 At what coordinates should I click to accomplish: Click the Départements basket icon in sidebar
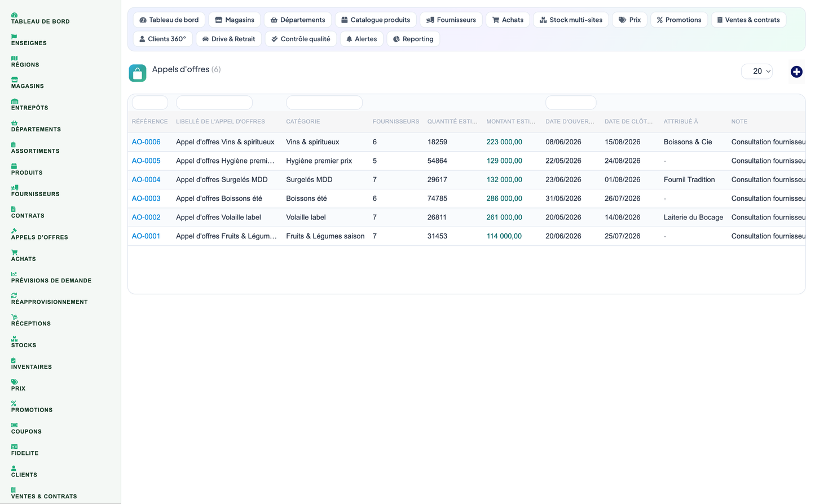pos(14,123)
